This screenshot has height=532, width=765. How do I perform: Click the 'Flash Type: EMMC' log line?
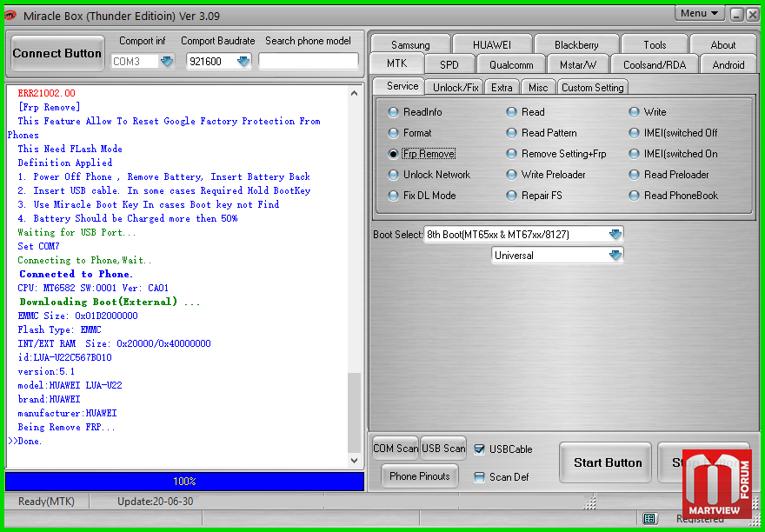click(59, 329)
